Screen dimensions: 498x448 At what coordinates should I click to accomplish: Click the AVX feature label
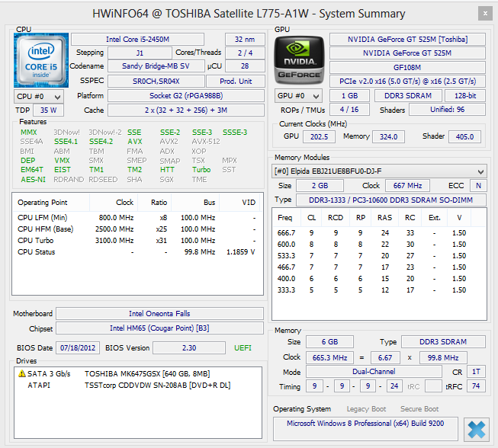(135, 142)
